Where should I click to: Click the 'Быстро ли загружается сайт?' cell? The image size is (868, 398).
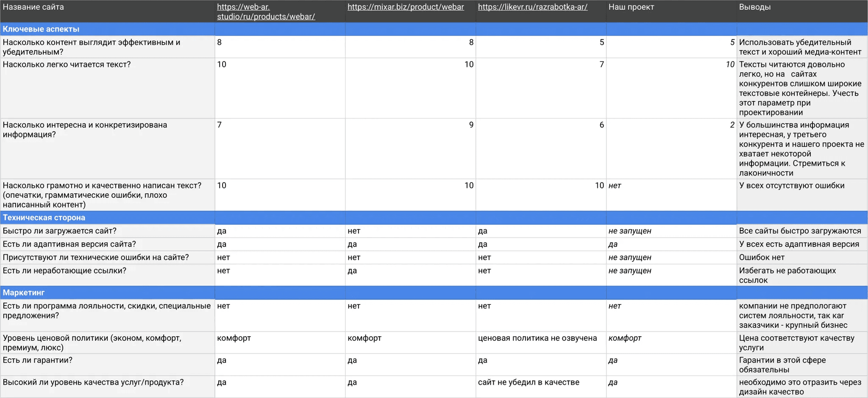[x=60, y=231]
